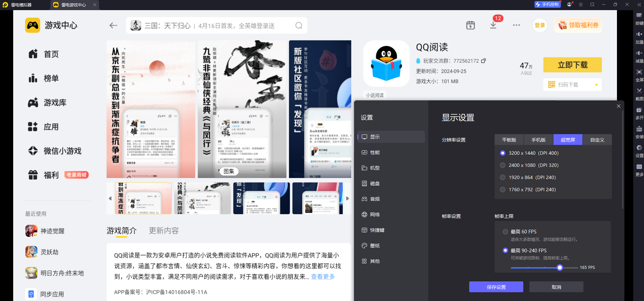
Task: Copy the player group number 772562172
Action: click(483, 61)
